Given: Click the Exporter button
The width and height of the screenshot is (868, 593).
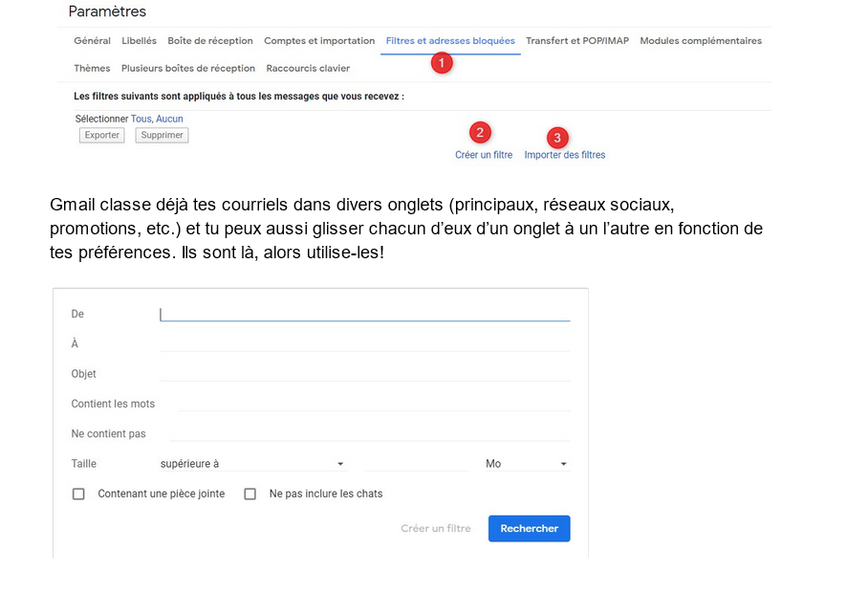Looking at the screenshot, I should (x=102, y=136).
